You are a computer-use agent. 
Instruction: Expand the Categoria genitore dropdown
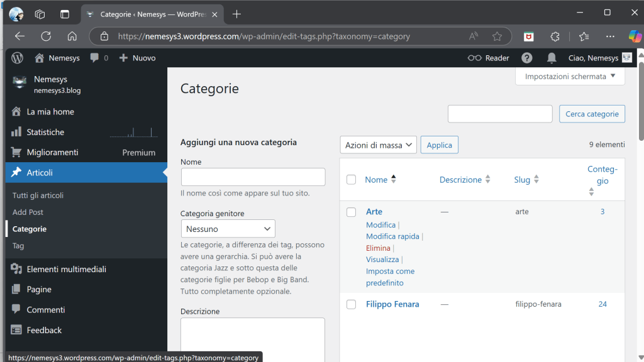228,229
